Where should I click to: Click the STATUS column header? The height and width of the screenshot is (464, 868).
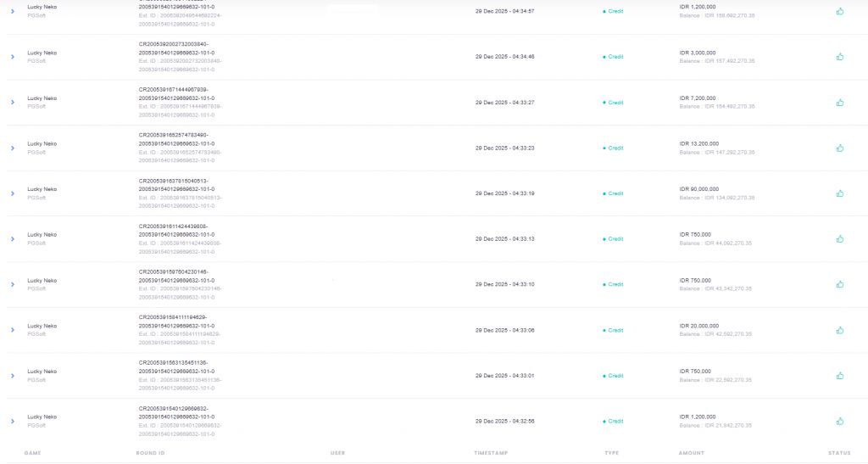pyautogui.click(x=839, y=453)
